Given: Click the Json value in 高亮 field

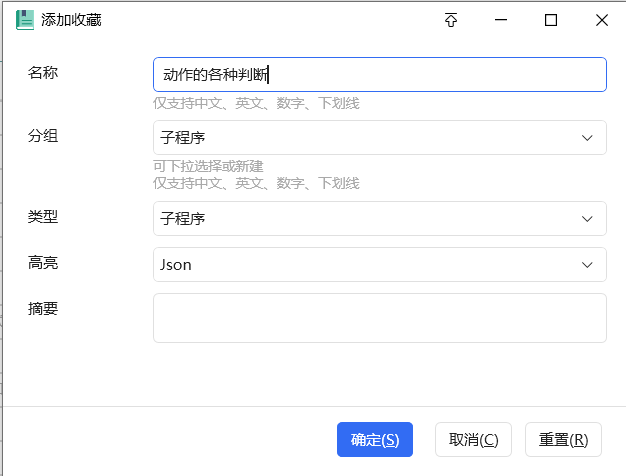Looking at the screenshot, I should 176,265.
